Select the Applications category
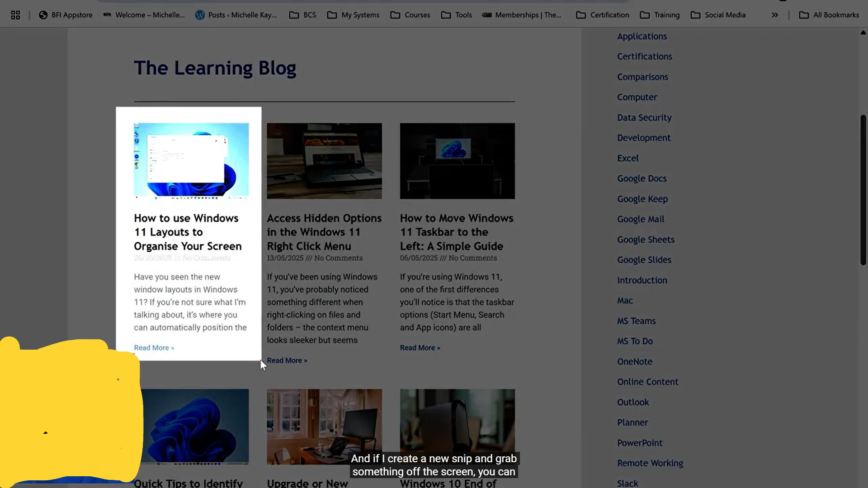This screenshot has width=868, height=488. (642, 36)
